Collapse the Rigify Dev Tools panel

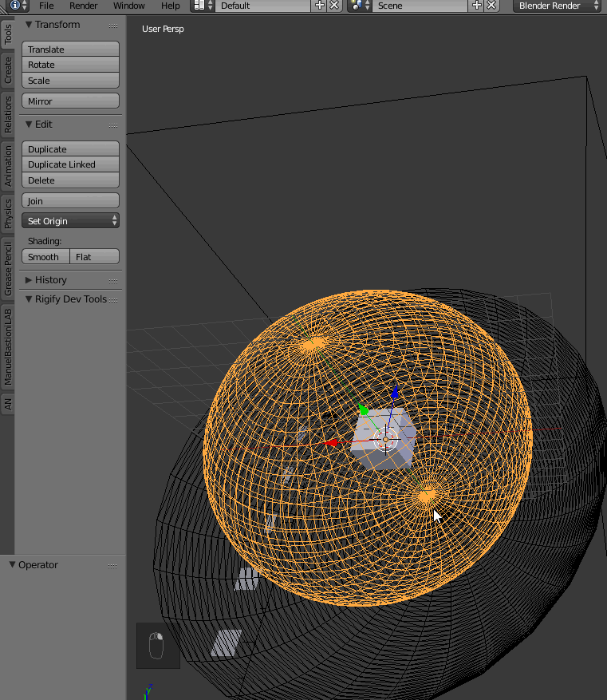point(29,299)
